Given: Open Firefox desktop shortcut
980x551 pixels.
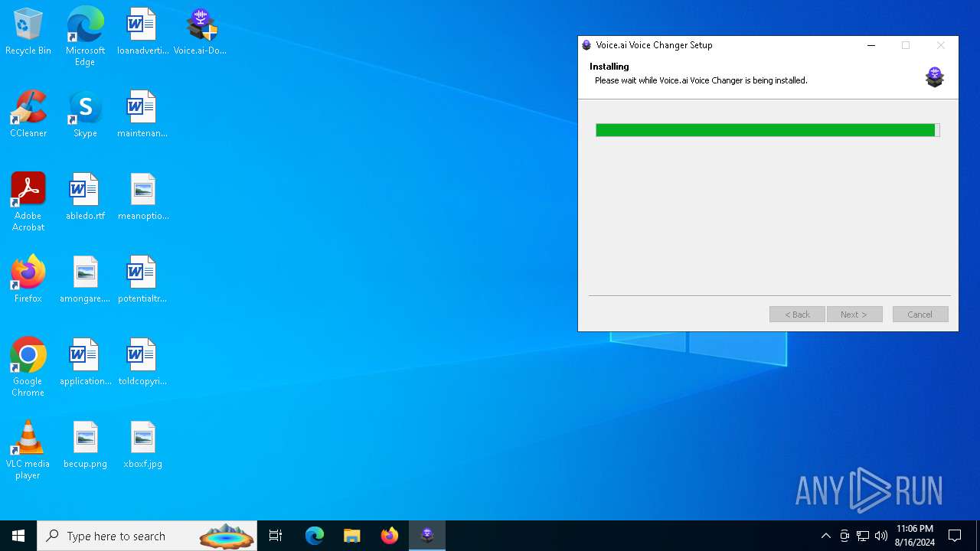Looking at the screenshot, I should click(28, 279).
